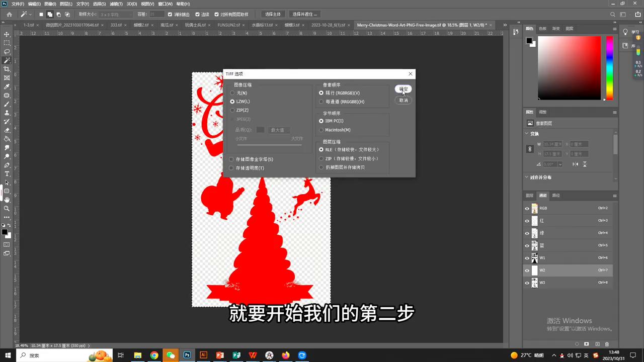Select the ZIP(Z) image compression option

point(232,110)
